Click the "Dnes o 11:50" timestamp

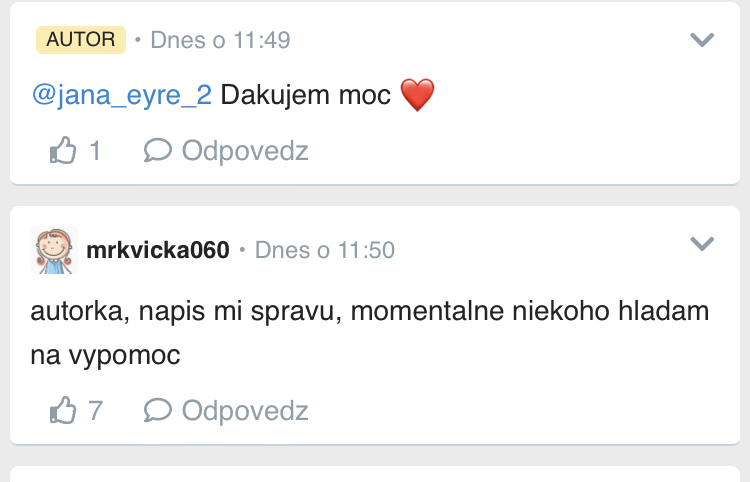point(325,250)
